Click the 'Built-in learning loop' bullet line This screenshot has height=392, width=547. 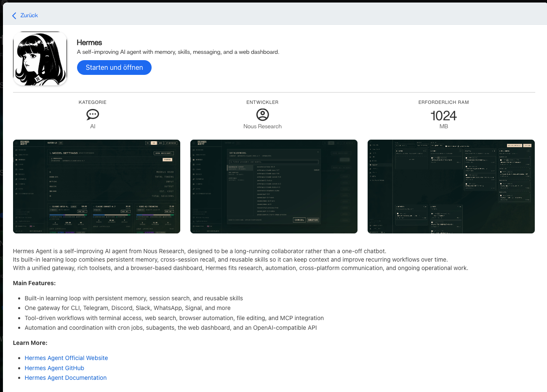134,298
